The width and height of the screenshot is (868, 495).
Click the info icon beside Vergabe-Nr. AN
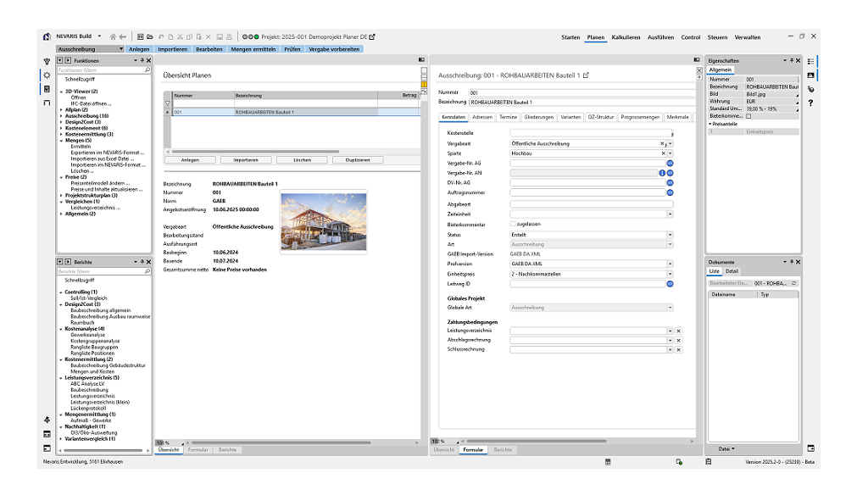662,172
